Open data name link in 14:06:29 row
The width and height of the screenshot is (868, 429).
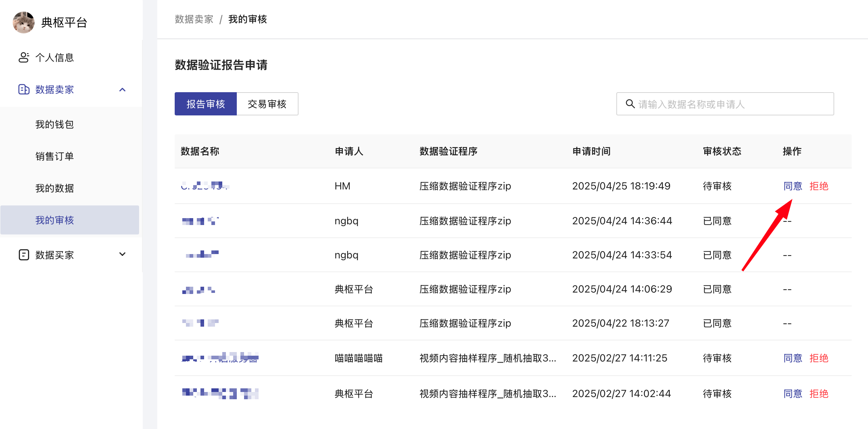point(199,290)
